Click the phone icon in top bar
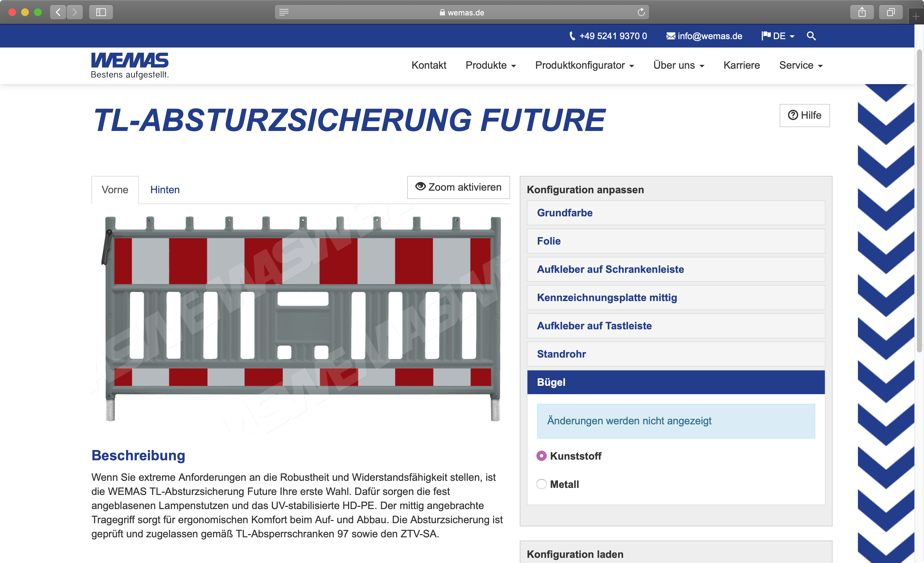Screen dimensions: 924x563 572,36
